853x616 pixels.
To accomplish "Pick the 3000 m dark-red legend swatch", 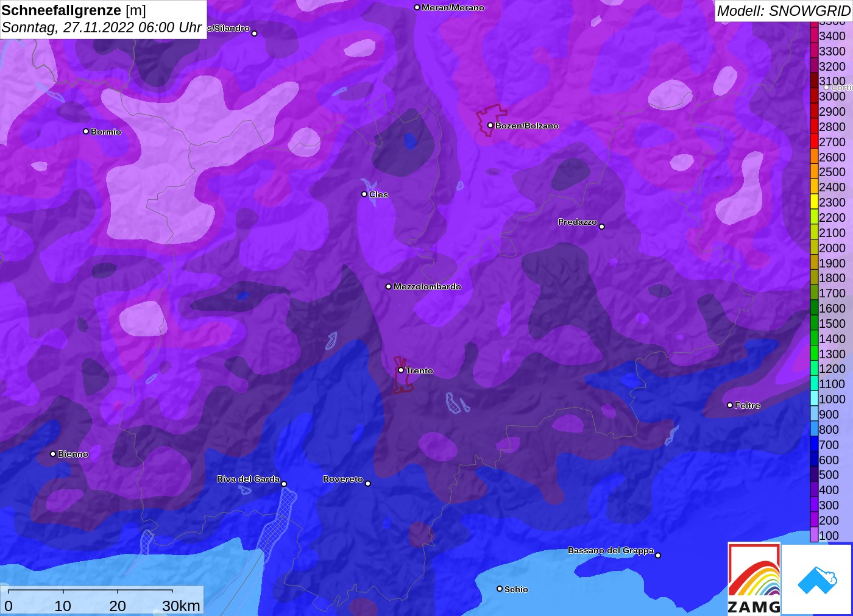I will point(814,96).
